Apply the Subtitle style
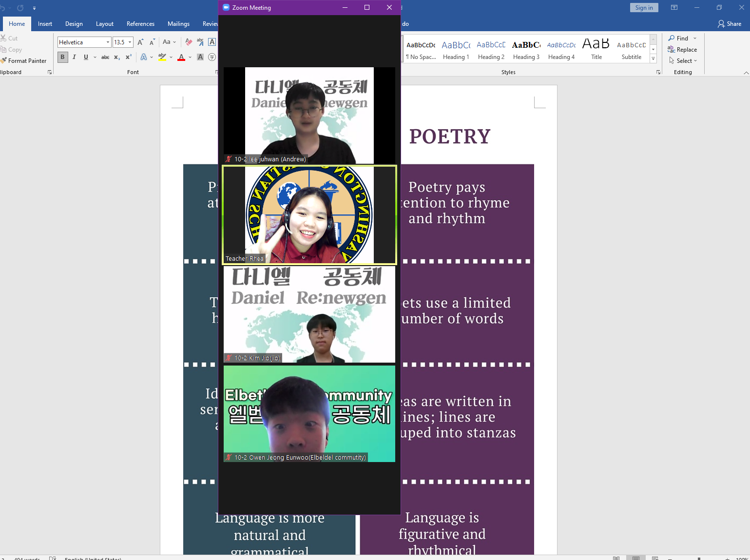 (632, 50)
